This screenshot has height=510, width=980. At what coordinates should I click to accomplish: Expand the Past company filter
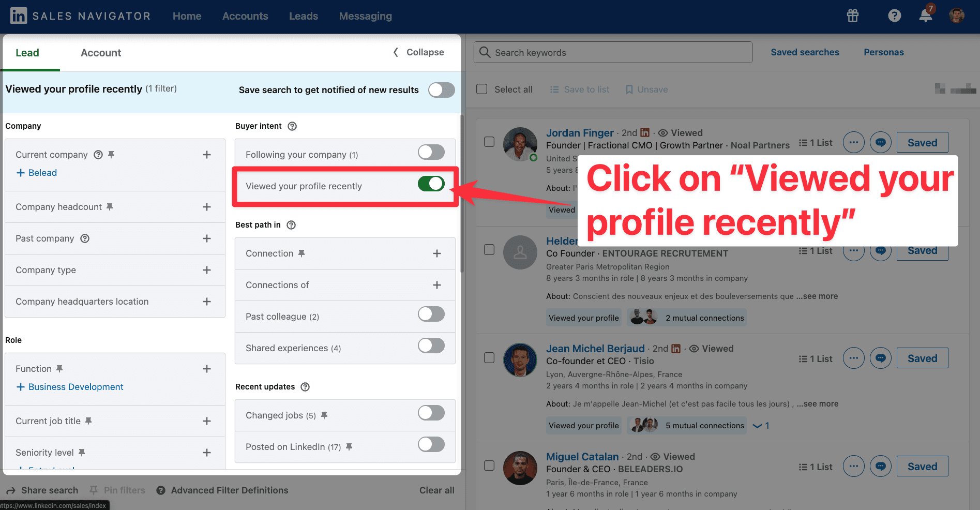click(x=207, y=238)
